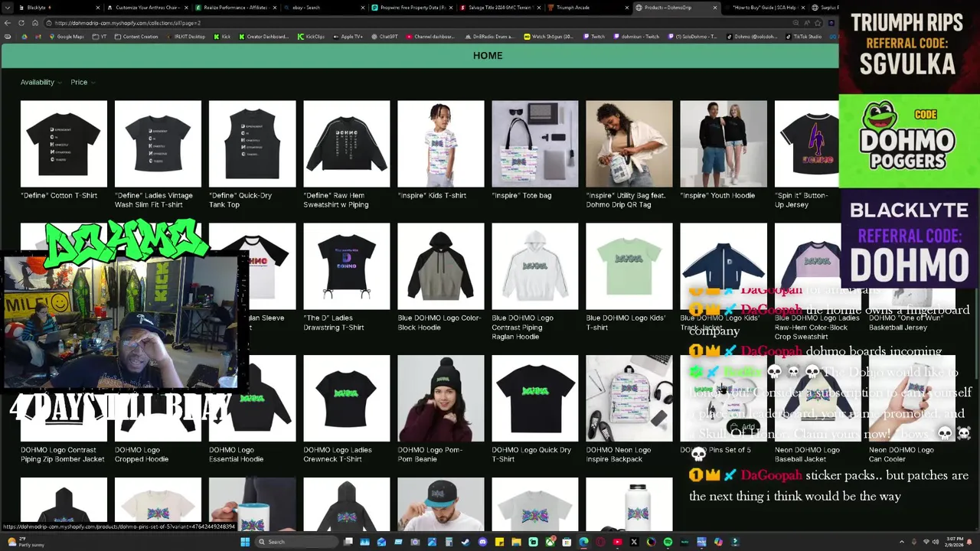
Task: Open the "Define" Quick-Dry Tank Top image
Action: tap(252, 144)
